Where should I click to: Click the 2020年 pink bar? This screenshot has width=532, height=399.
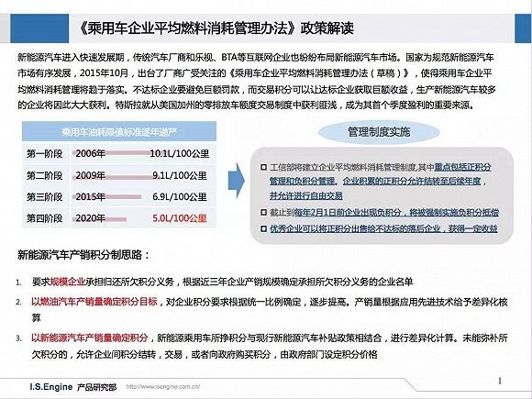[99, 219]
